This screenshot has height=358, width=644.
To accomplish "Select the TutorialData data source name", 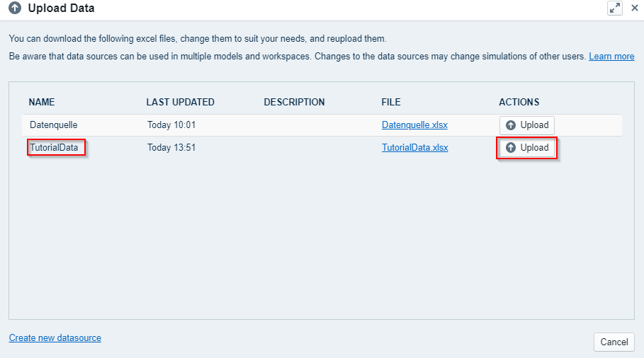I will 54,147.
